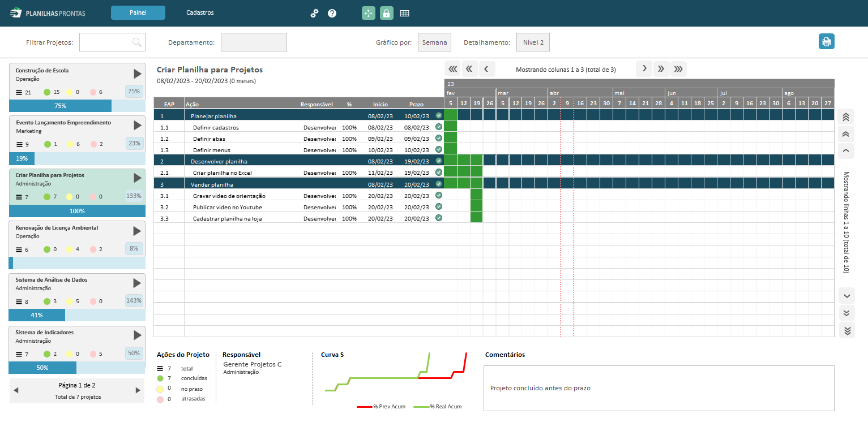This screenshot has width=868, height=431.
Task: Click the 41% progress bar of Sistema de Análise
Action: (x=37, y=315)
